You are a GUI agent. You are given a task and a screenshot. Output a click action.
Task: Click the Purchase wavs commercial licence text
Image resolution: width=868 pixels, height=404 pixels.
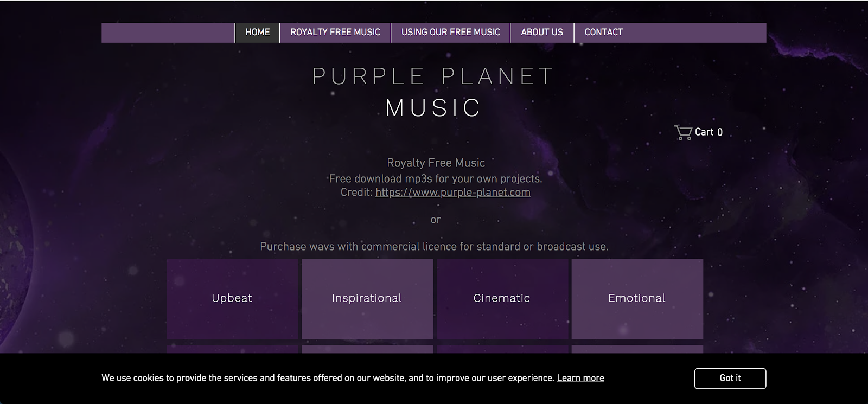click(x=434, y=247)
